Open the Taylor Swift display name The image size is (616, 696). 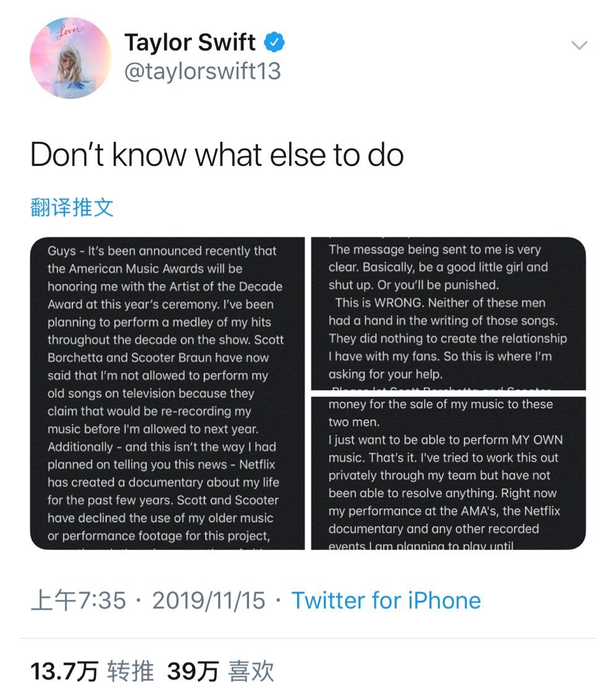click(190, 43)
